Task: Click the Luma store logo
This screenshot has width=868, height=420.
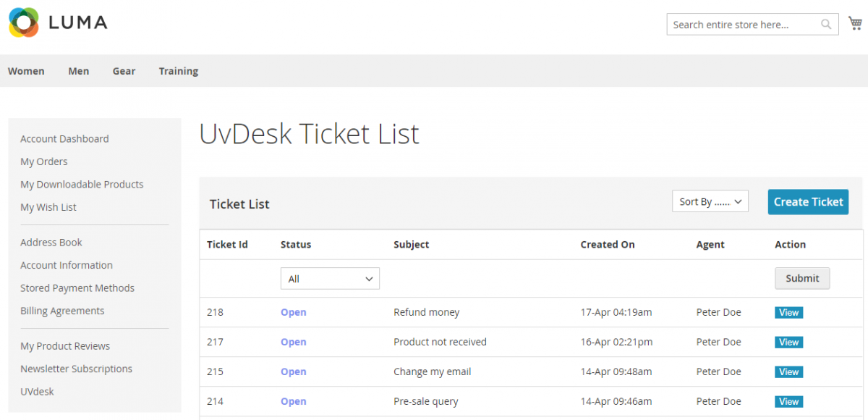Action: pos(56,22)
